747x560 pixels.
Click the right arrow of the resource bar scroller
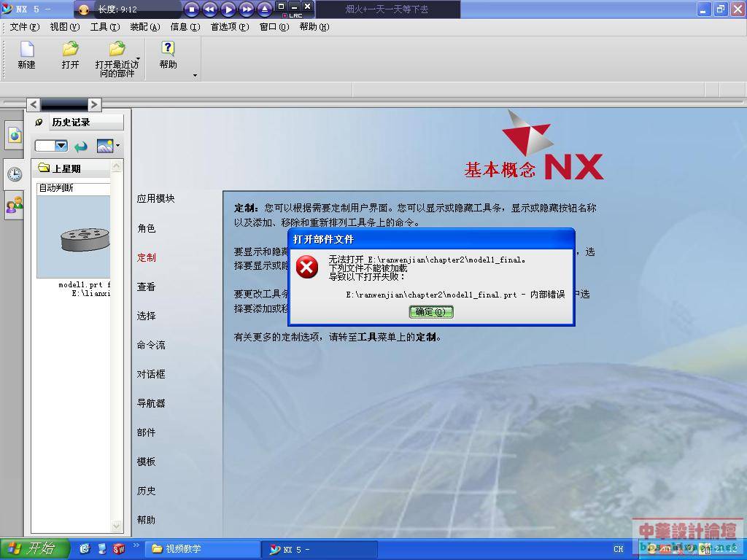94,104
